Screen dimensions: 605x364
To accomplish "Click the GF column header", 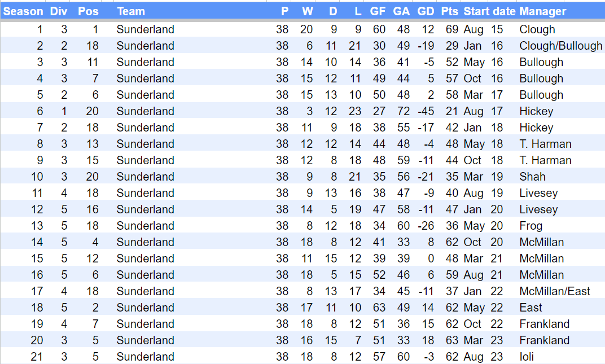I will pyautogui.click(x=378, y=11).
